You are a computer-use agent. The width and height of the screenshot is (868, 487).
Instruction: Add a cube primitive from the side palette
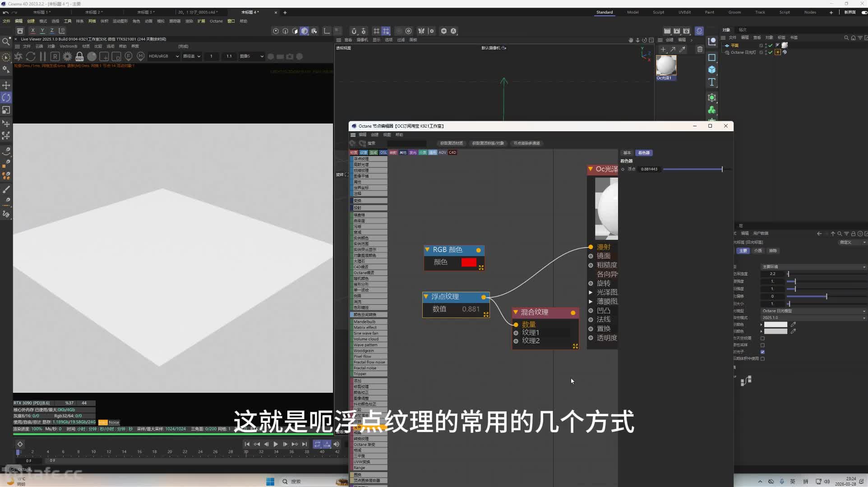click(712, 69)
